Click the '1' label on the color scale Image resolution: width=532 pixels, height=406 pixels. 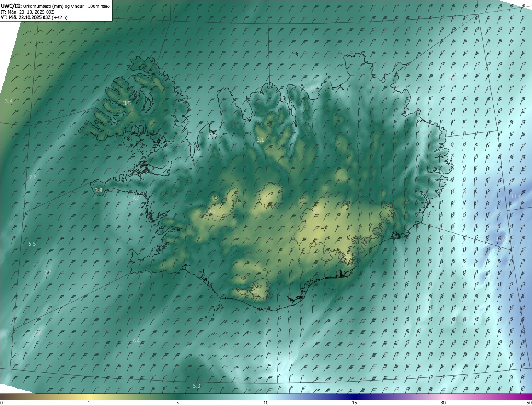89,403
